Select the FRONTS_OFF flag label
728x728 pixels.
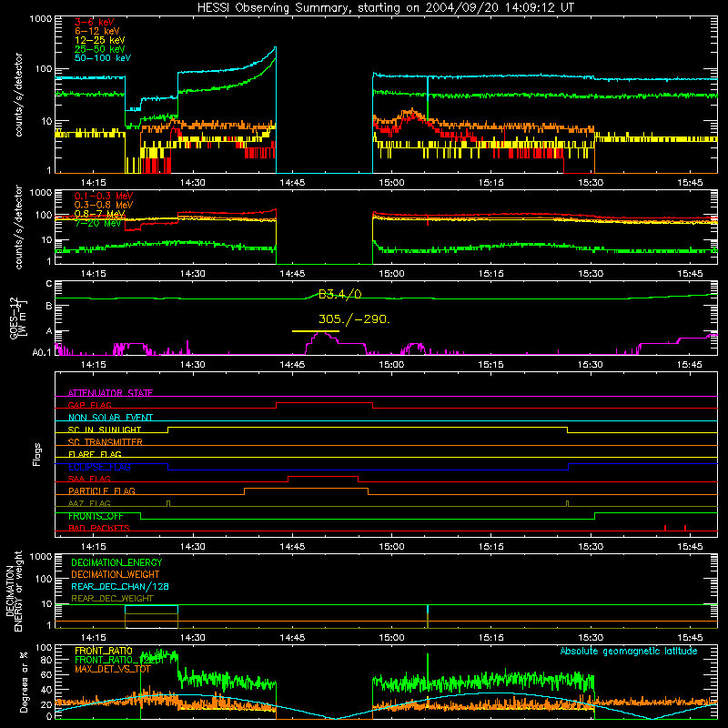[96, 516]
